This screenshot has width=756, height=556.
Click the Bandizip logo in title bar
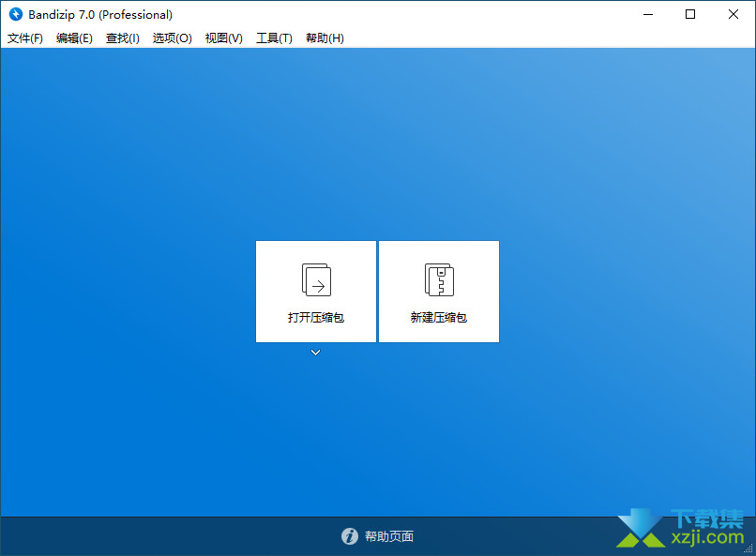[15, 14]
